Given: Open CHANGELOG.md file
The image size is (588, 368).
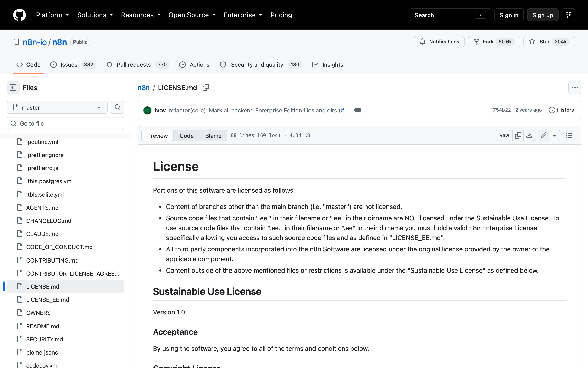Looking at the screenshot, I should pos(65,221).
